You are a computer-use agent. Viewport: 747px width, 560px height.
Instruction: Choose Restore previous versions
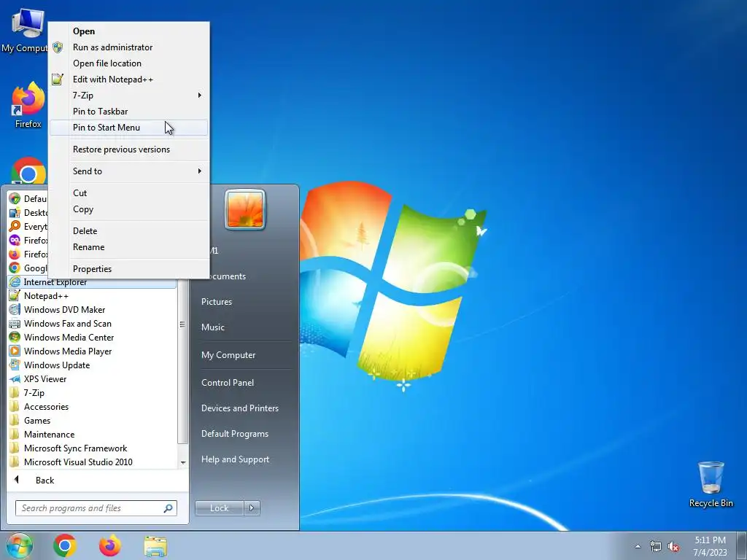pos(128,149)
